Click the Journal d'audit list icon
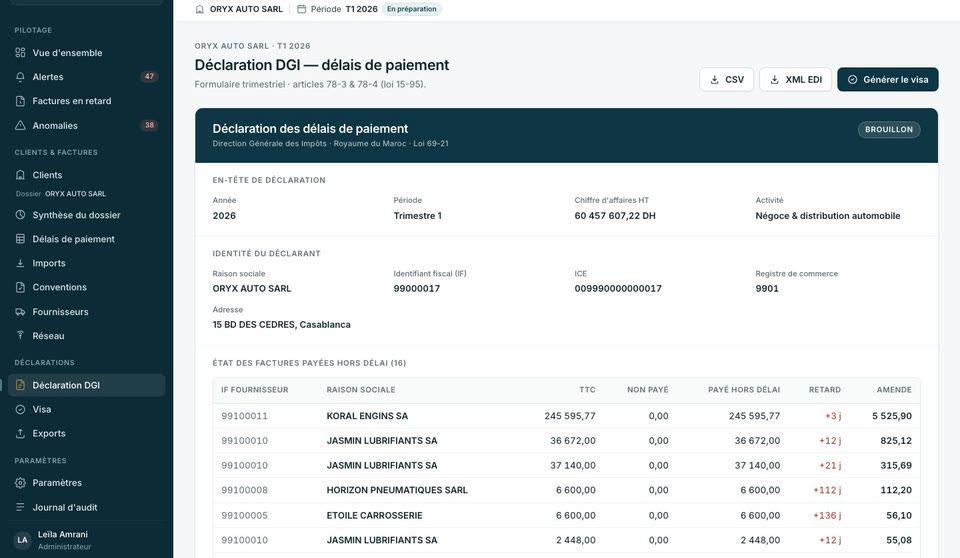960x558 pixels. [20, 507]
